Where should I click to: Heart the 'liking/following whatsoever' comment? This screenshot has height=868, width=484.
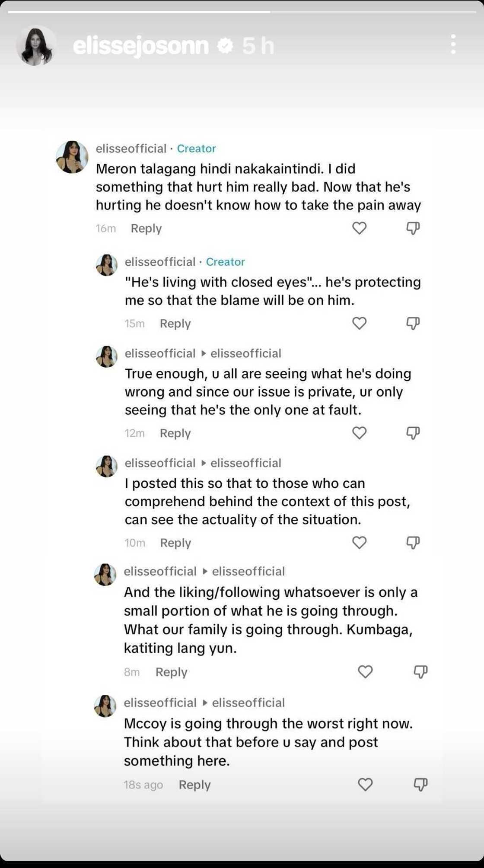click(x=365, y=671)
